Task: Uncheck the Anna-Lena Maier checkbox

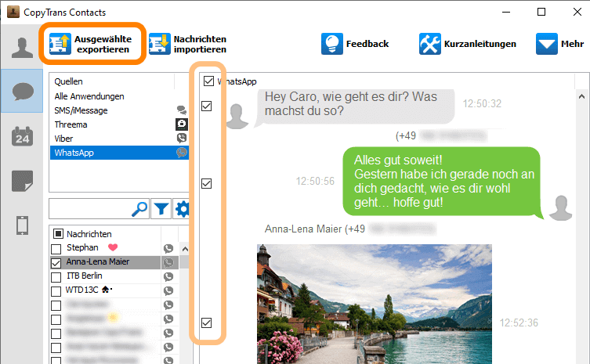Action: click(x=56, y=263)
